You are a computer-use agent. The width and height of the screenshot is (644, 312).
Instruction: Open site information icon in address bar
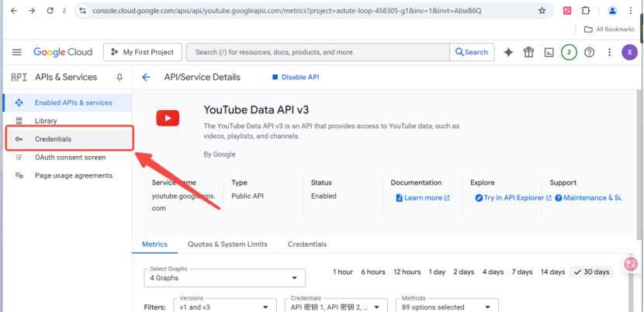point(82,11)
